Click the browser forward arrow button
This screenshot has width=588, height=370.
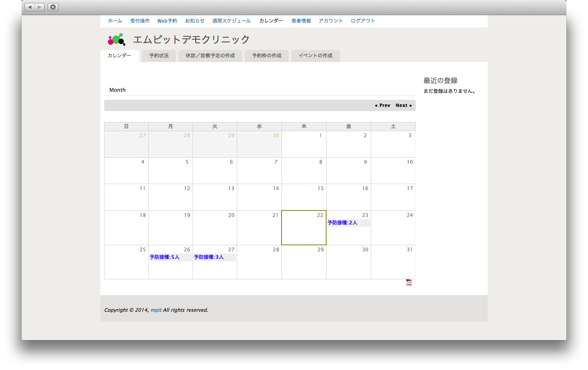(x=40, y=7)
